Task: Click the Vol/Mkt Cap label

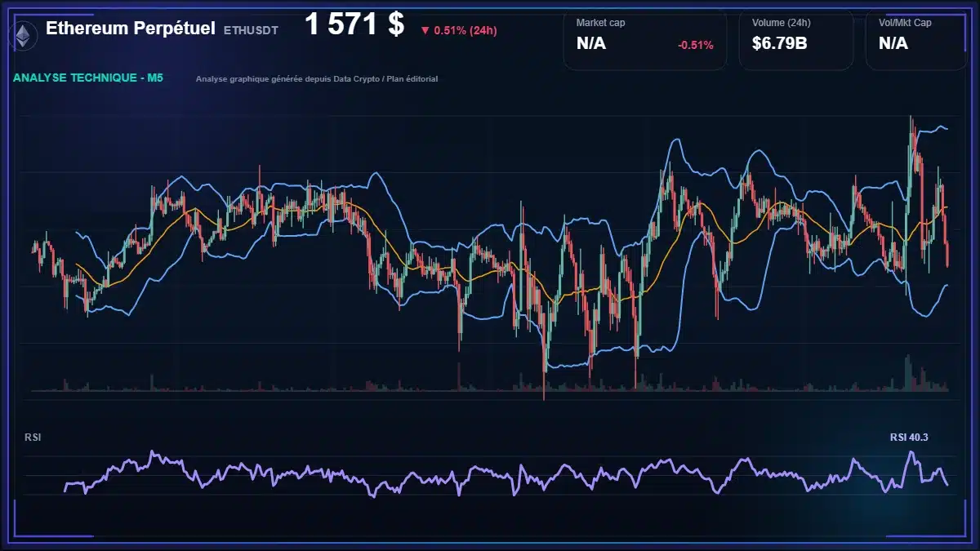Action: [x=905, y=23]
